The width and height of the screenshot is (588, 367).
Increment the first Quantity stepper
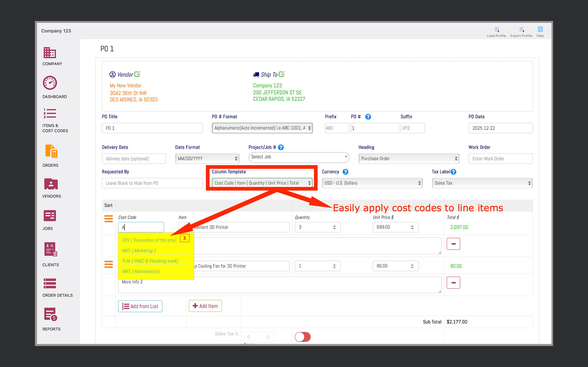[334, 226]
